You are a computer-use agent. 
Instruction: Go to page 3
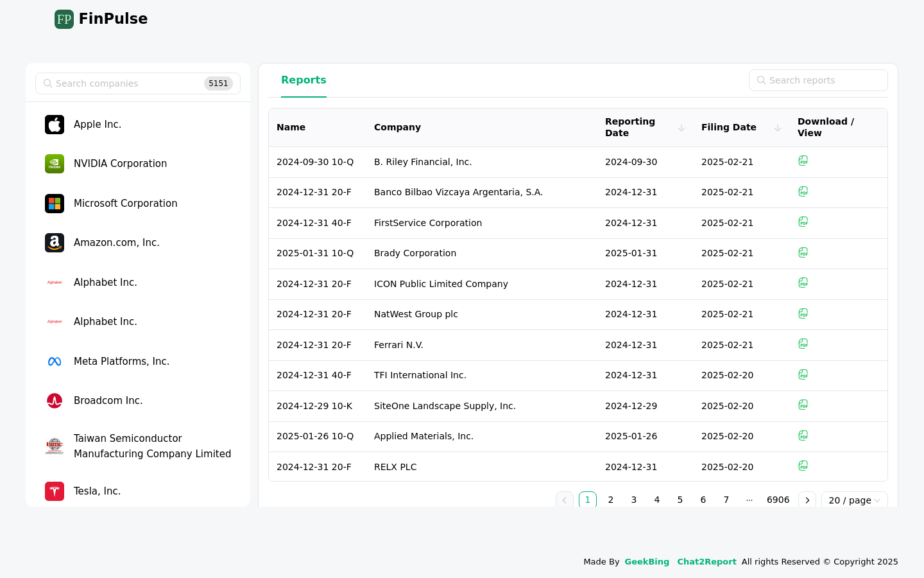pyautogui.click(x=634, y=500)
